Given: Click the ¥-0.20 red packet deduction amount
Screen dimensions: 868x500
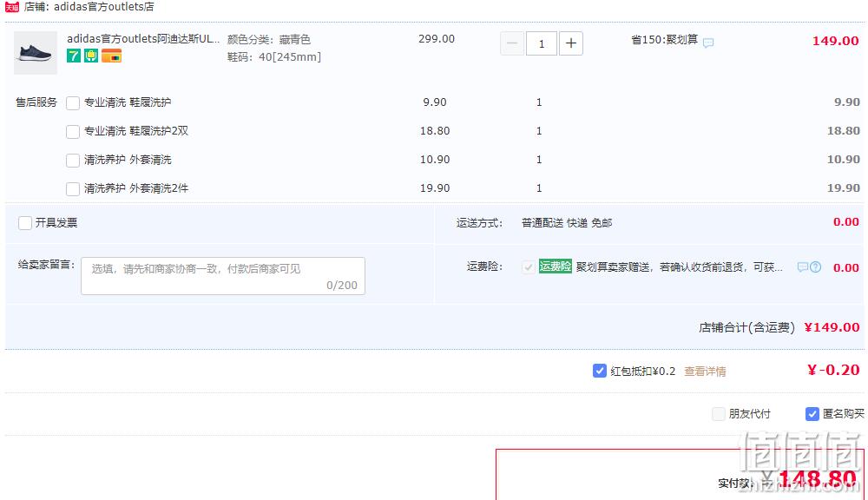Looking at the screenshot, I should pos(833,370).
